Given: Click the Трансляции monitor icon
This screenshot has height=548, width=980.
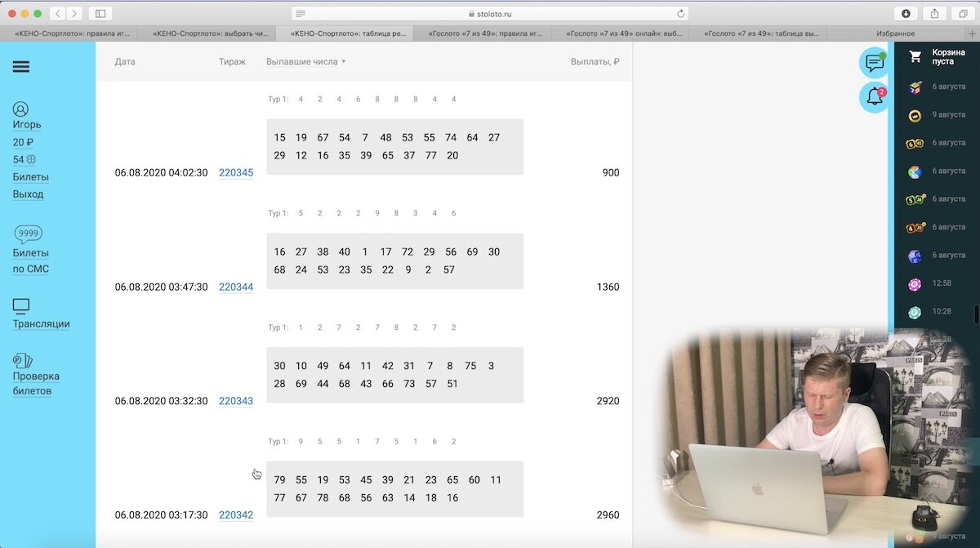Looking at the screenshot, I should (21, 306).
